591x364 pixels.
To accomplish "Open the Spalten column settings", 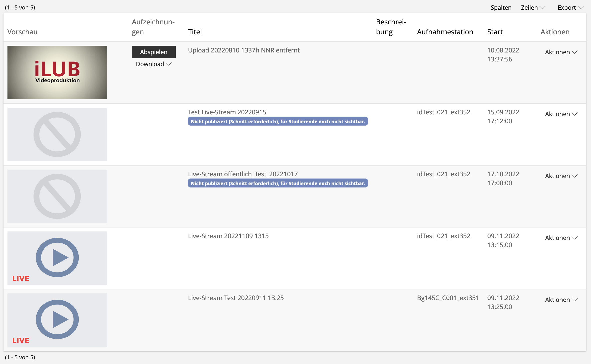I will [x=501, y=7].
